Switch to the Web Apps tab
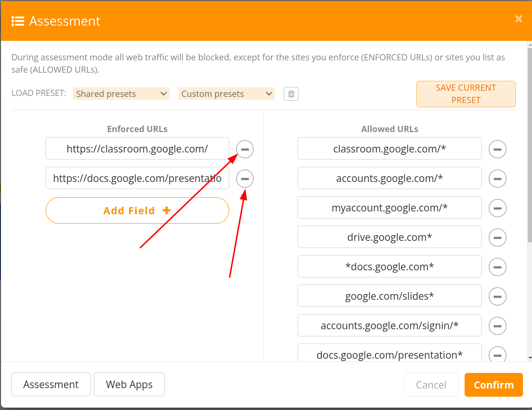Image resolution: width=532 pixels, height=410 pixels. [x=129, y=384]
